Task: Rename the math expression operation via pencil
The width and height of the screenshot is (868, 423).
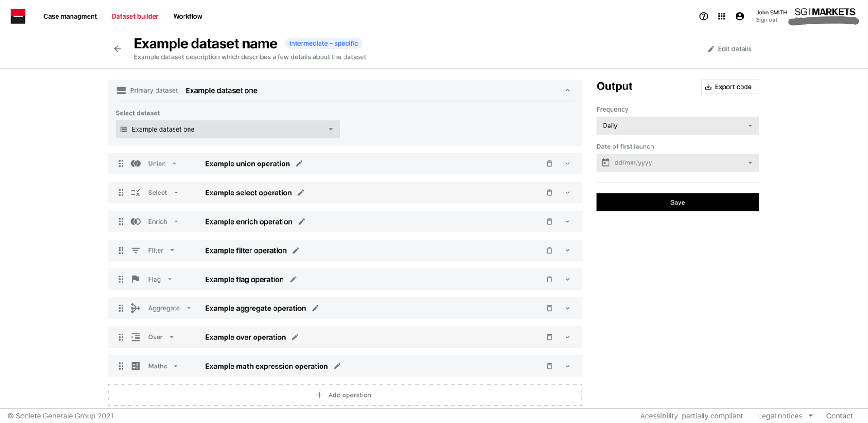Action: click(x=337, y=366)
